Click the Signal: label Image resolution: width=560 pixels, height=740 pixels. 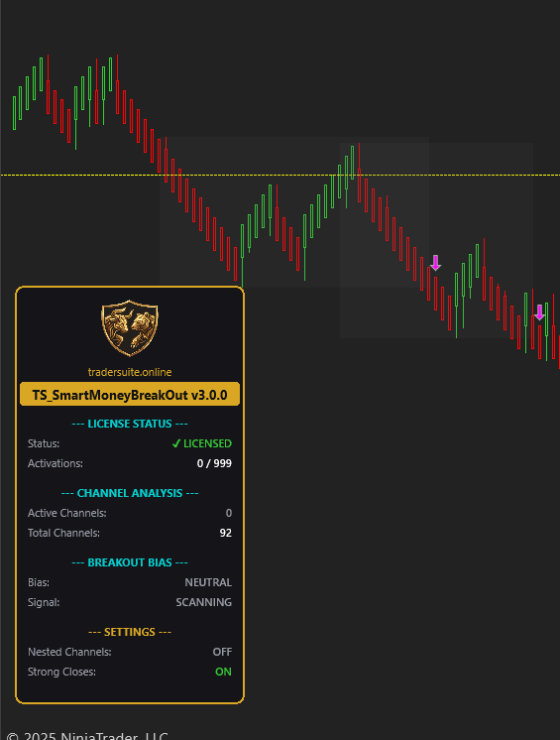click(x=44, y=602)
